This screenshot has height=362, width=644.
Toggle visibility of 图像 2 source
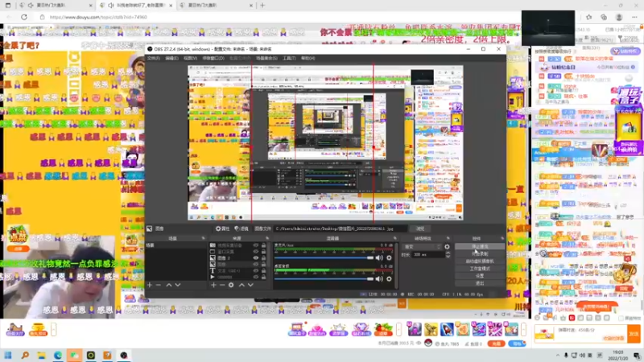click(256, 258)
